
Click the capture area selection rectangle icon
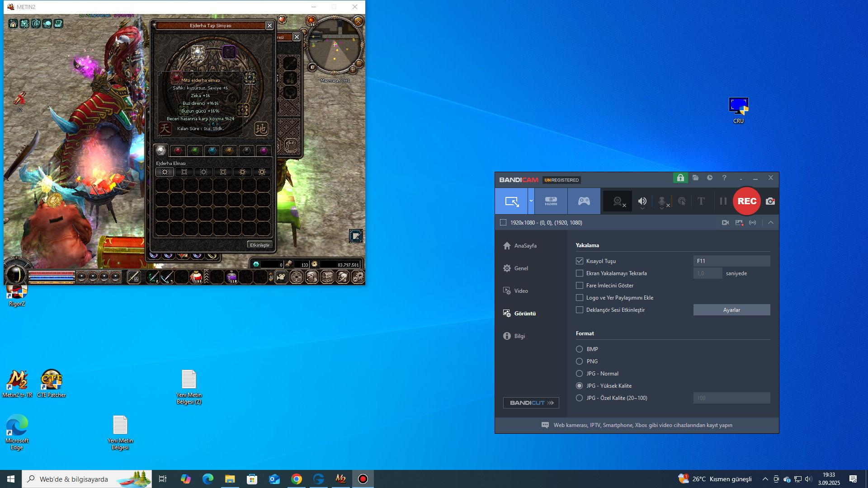tap(503, 223)
